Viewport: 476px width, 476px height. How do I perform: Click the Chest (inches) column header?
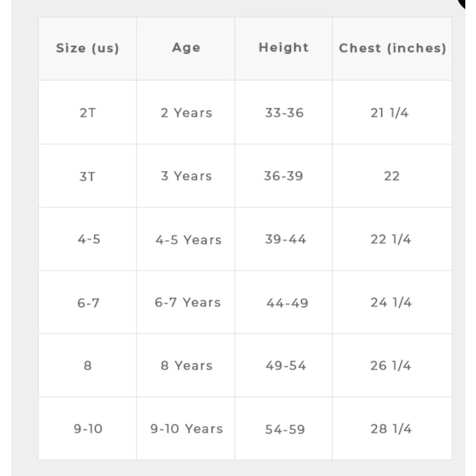392,48
